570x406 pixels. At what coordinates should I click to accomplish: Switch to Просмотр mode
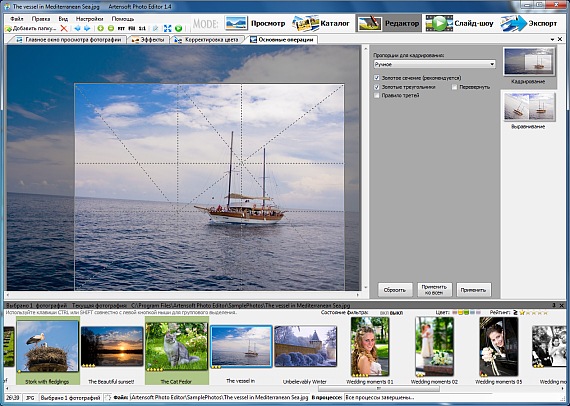254,23
